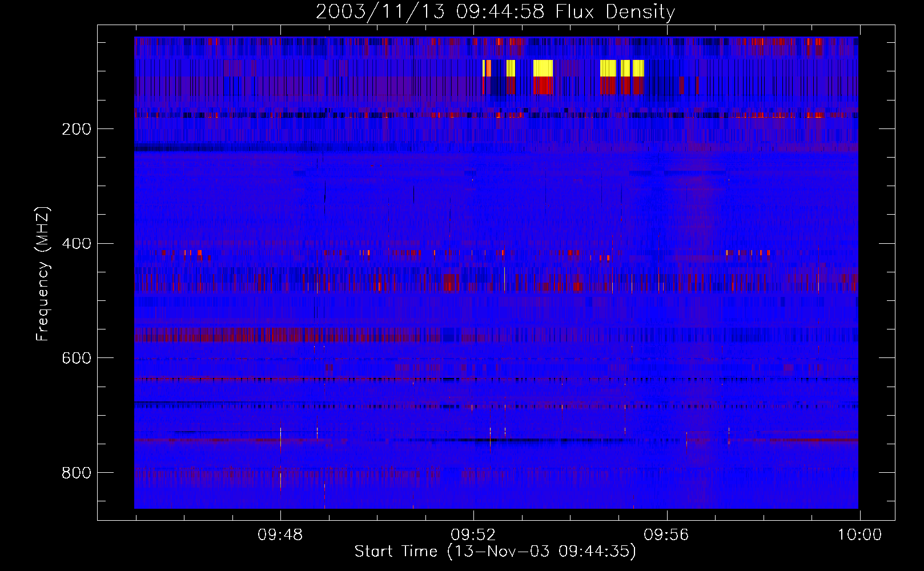Click the '09:48' time tick label
The width and height of the screenshot is (924, 571).
(280, 535)
